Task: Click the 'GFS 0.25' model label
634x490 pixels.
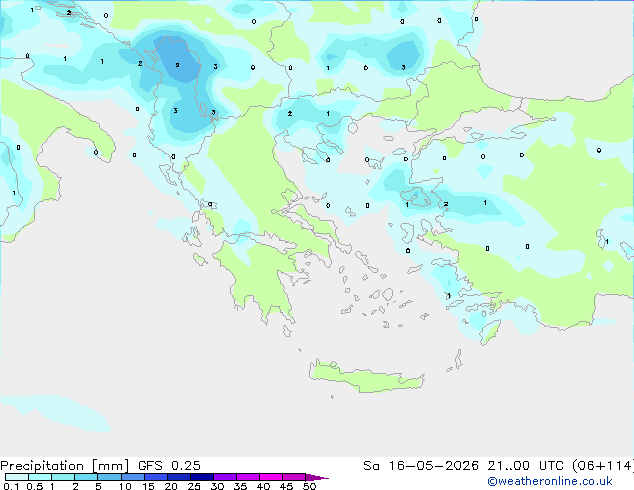Action: [x=169, y=466]
